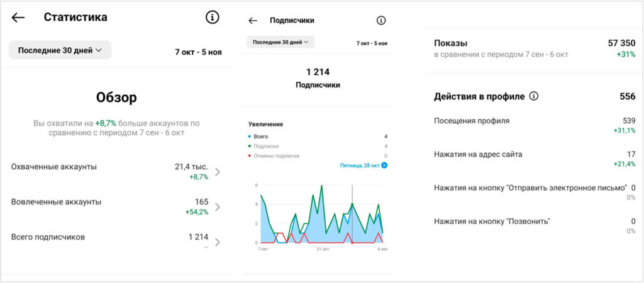This screenshot has width=644, height=283.
Task: Dismiss the Пятница, 28 окт date tag
Action: [384, 165]
